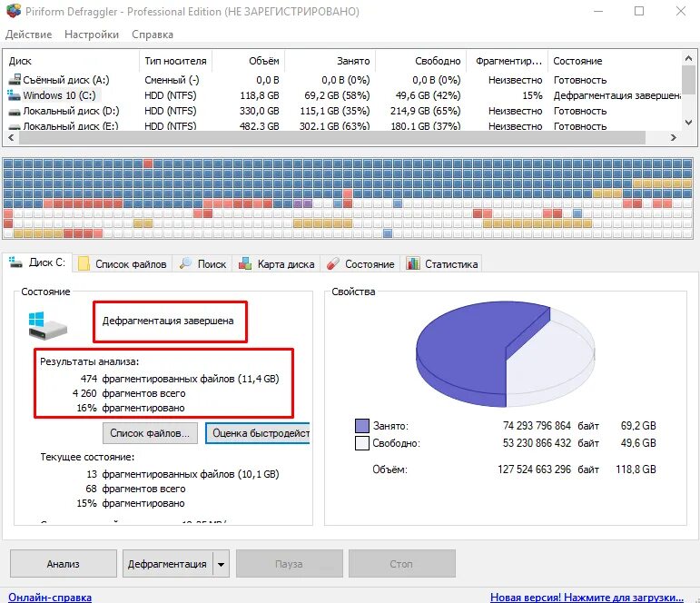Select the Диск C: tab
Image resolution: width=700 pixels, height=603 pixels.
[x=37, y=262]
